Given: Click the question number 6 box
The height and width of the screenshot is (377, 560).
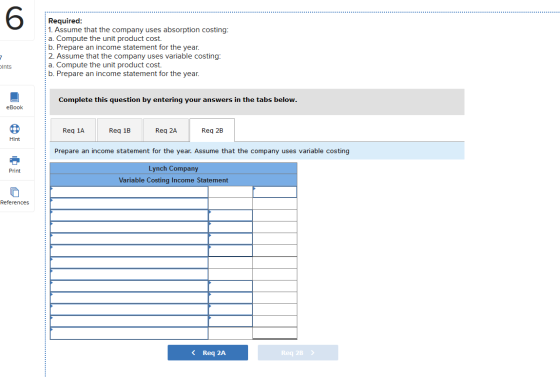Looking at the screenshot, I should point(15,19).
